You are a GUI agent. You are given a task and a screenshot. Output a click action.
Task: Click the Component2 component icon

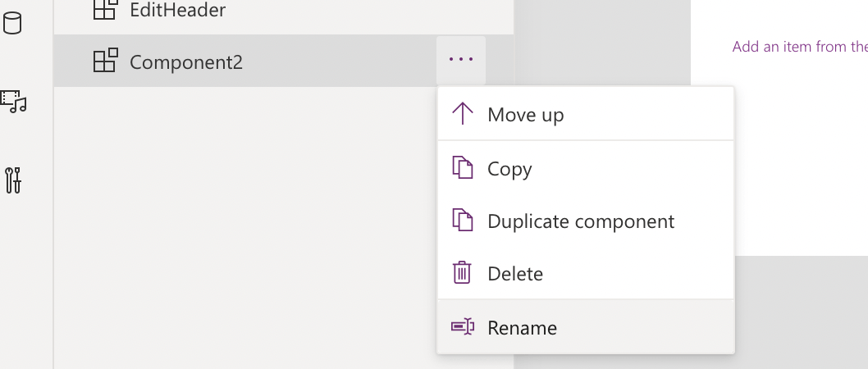pyautogui.click(x=105, y=61)
